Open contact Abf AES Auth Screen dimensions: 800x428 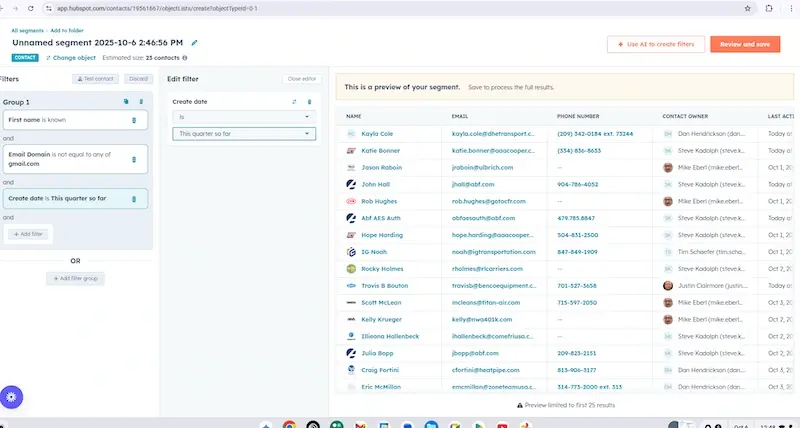pos(381,218)
